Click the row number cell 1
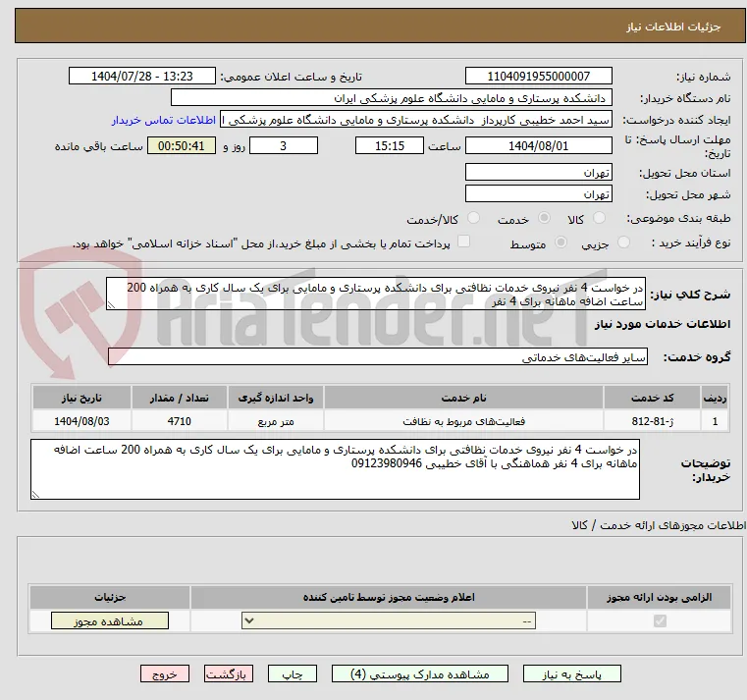The width and height of the screenshot is (747, 700). [715, 421]
